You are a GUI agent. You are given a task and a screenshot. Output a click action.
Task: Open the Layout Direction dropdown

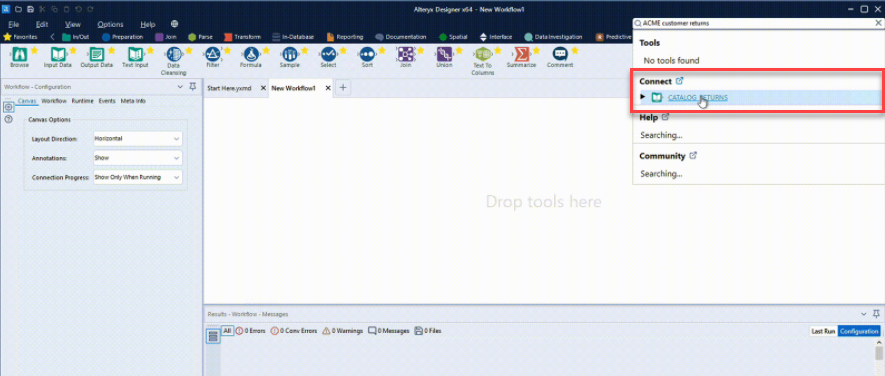138,138
